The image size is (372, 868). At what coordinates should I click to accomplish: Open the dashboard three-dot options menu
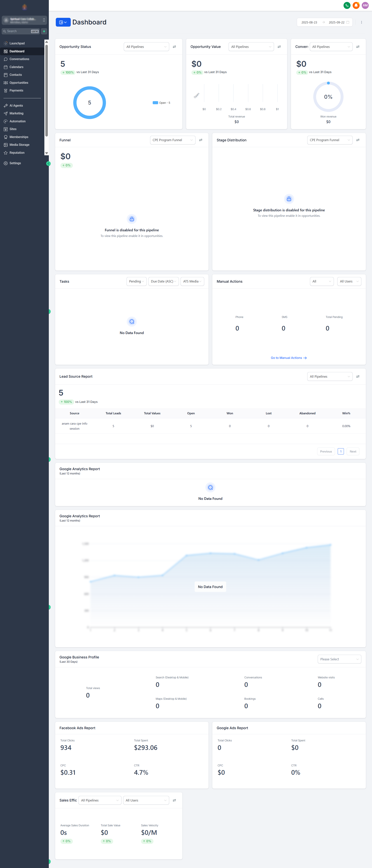361,22
